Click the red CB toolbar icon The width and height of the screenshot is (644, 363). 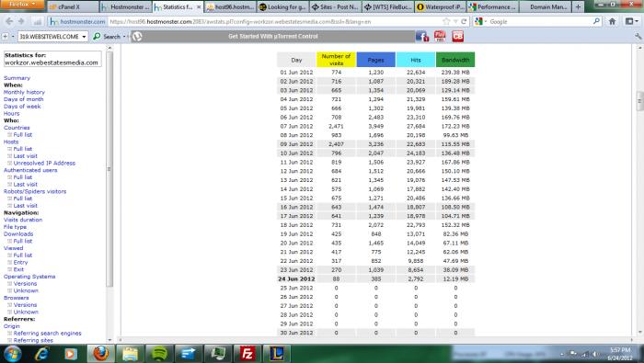click(457, 37)
